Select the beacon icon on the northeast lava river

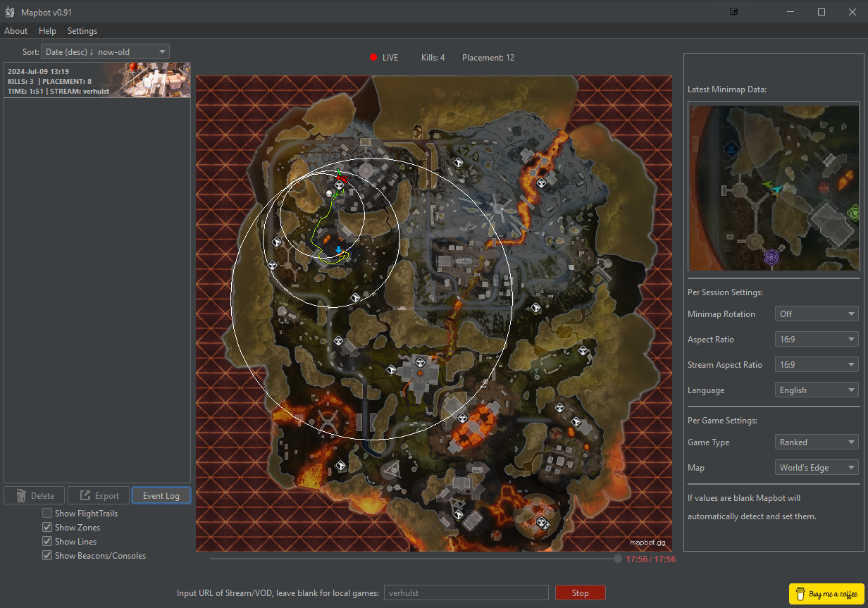541,183
